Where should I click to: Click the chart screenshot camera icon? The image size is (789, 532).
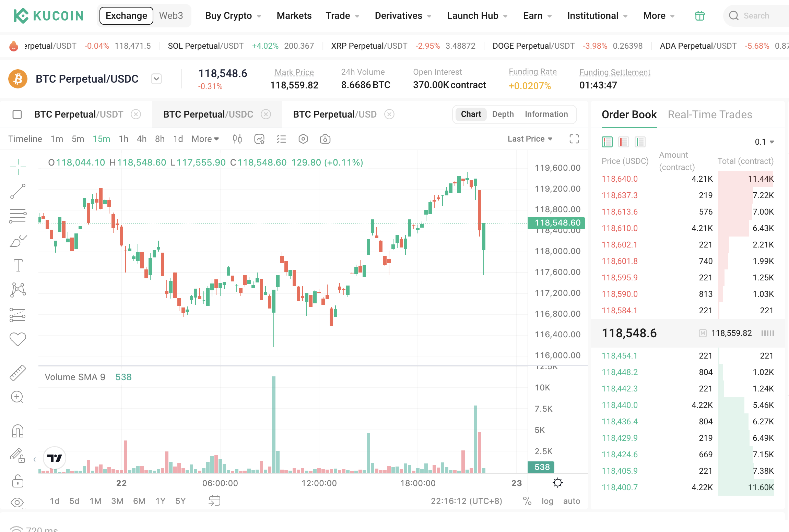coord(325,139)
